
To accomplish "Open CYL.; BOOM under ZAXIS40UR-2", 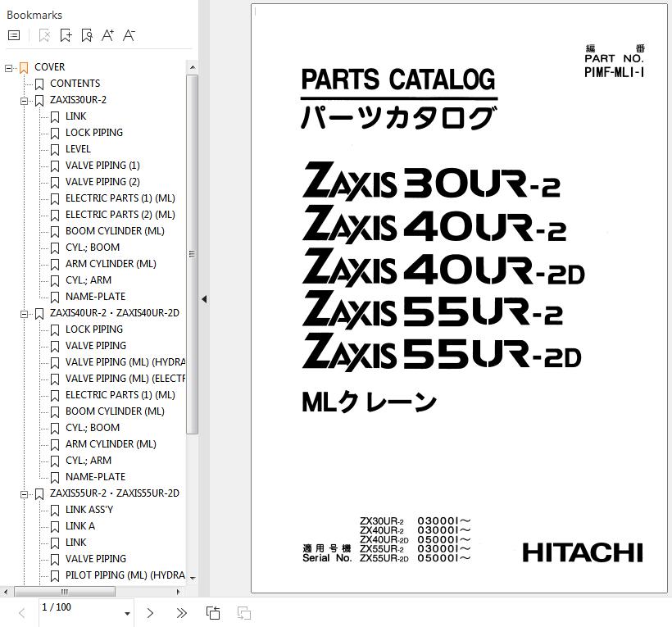I will pos(93,428).
